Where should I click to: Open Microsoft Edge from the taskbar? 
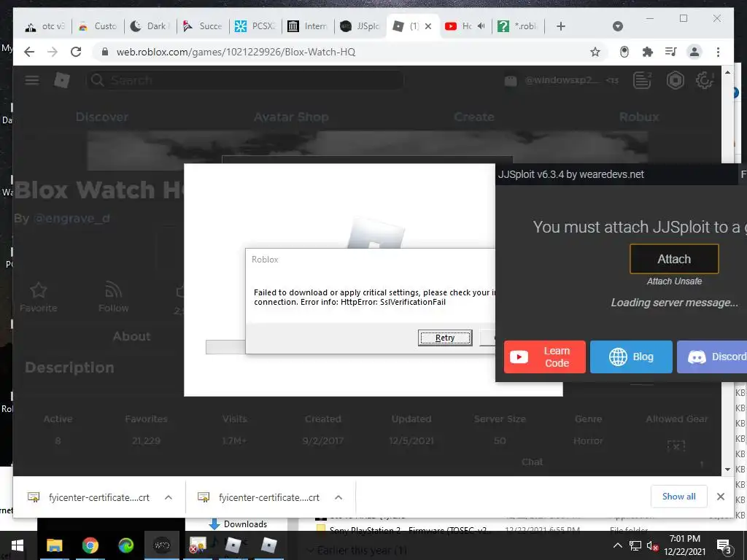pos(125,545)
